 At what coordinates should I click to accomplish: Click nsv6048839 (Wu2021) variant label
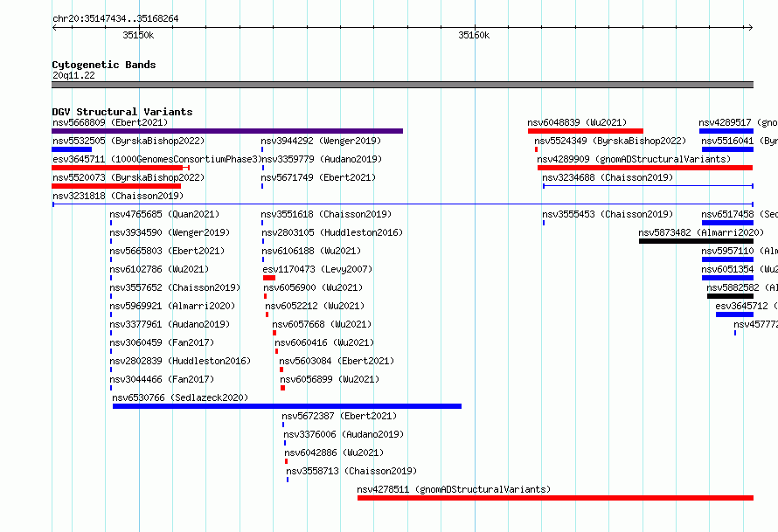(577, 122)
